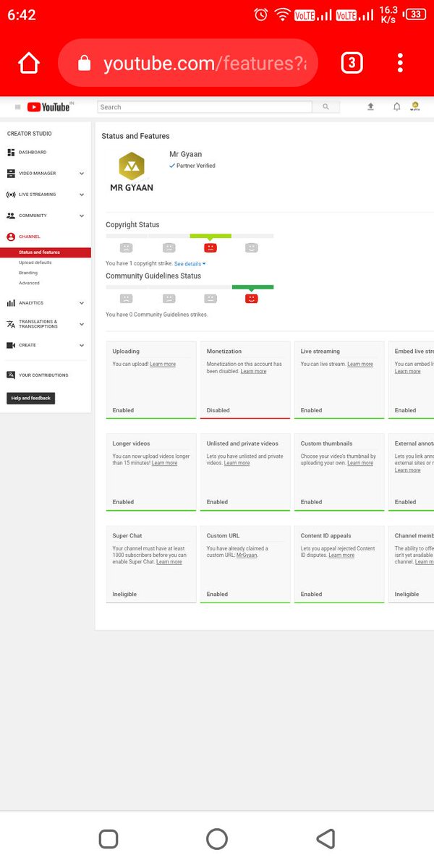Focus the YouTube search field
Viewport: 434px width, 868px height.
pyautogui.click(x=205, y=107)
